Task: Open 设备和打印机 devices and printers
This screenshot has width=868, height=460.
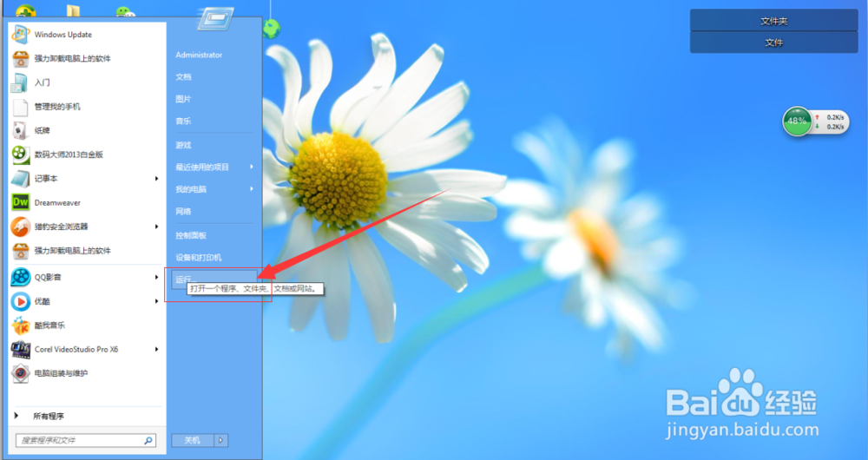Action: [198, 258]
